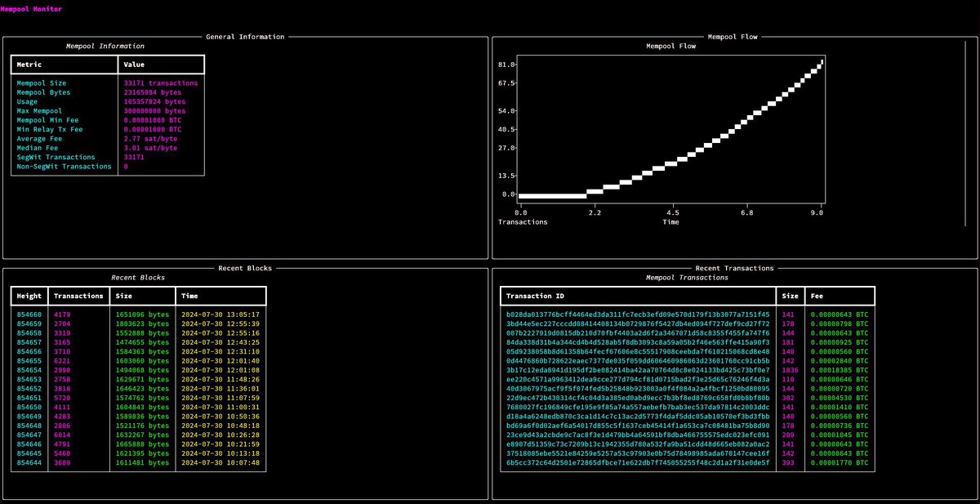The width and height of the screenshot is (980, 504).
Task: Click the 'Usage' metric label
Action: coord(27,101)
